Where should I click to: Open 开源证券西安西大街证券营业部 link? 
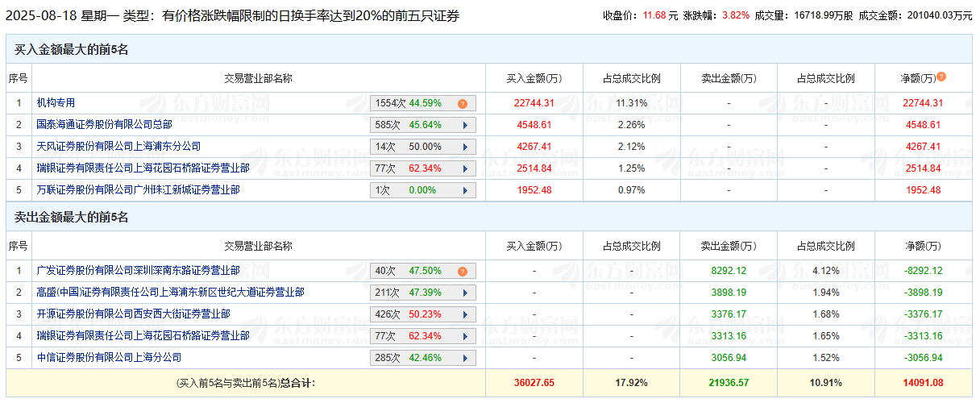coord(133,314)
